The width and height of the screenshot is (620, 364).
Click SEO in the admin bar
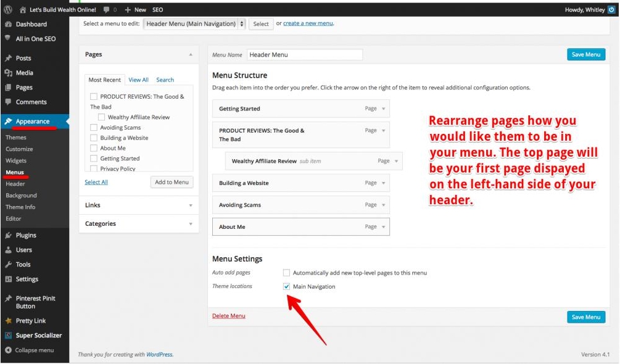click(158, 9)
